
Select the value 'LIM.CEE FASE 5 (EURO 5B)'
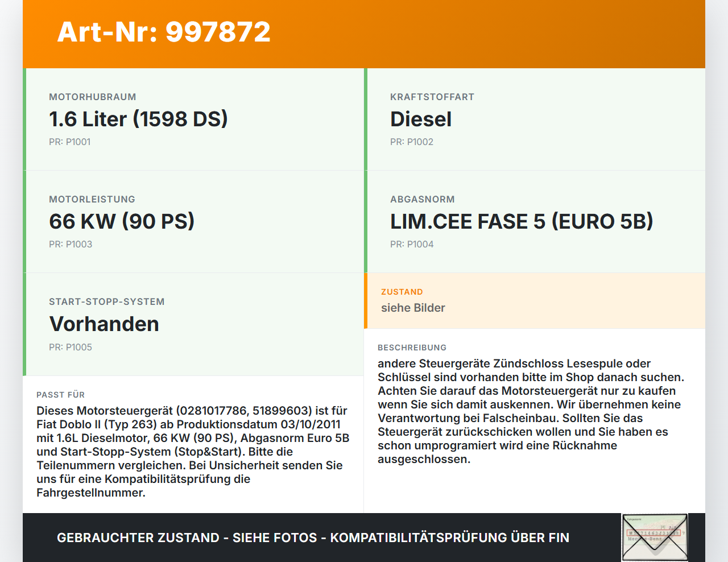[x=522, y=221]
